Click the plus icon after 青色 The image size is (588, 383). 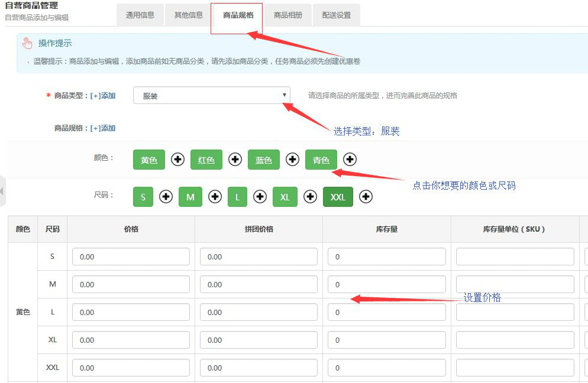[x=350, y=160]
